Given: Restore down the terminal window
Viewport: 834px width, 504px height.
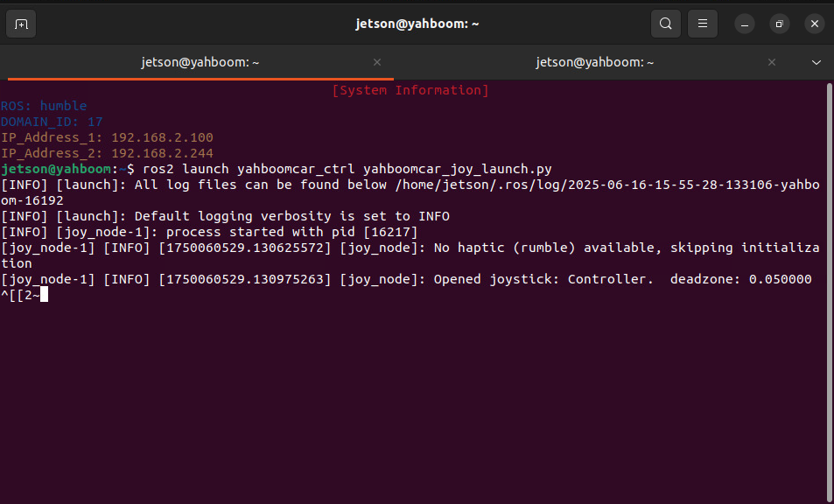Looking at the screenshot, I should pos(780,24).
